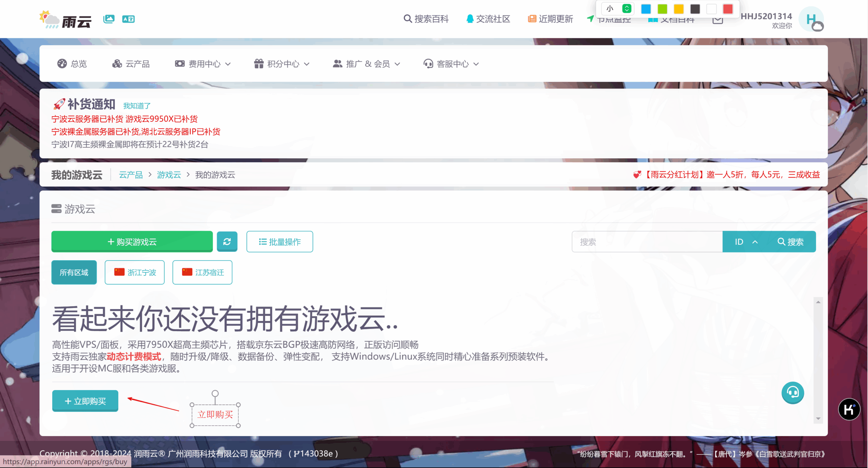Expand the 费用中心 dropdown menu
Image resolution: width=868 pixels, height=468 pixels.
click(x=203, y=64)
